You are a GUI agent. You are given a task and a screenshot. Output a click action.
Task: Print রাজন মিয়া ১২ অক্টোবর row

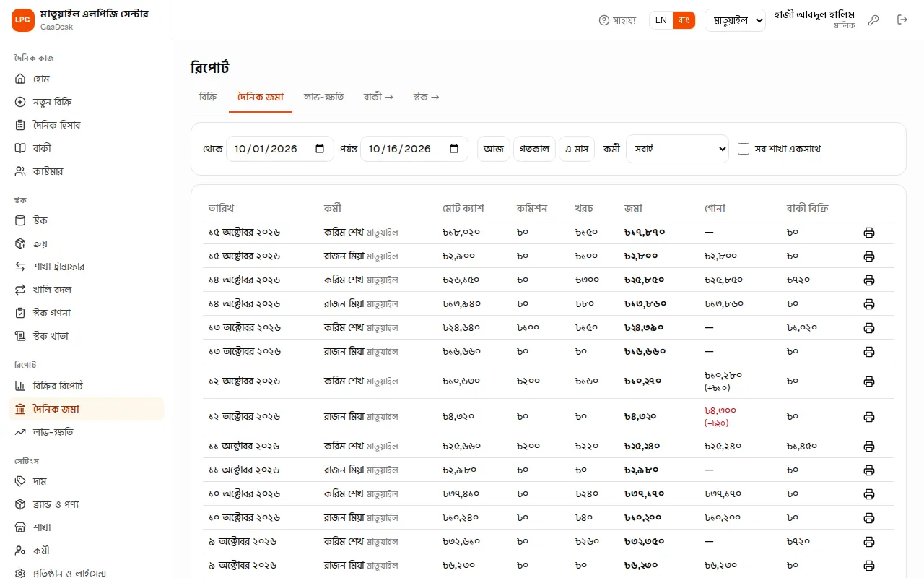pyautogui.click(x=869, y=417)
